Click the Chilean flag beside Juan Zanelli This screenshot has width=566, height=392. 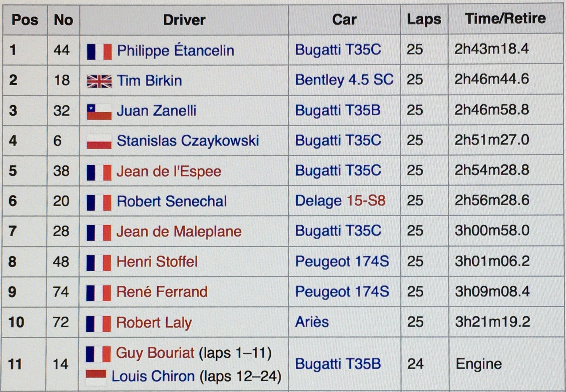(99, 112)
